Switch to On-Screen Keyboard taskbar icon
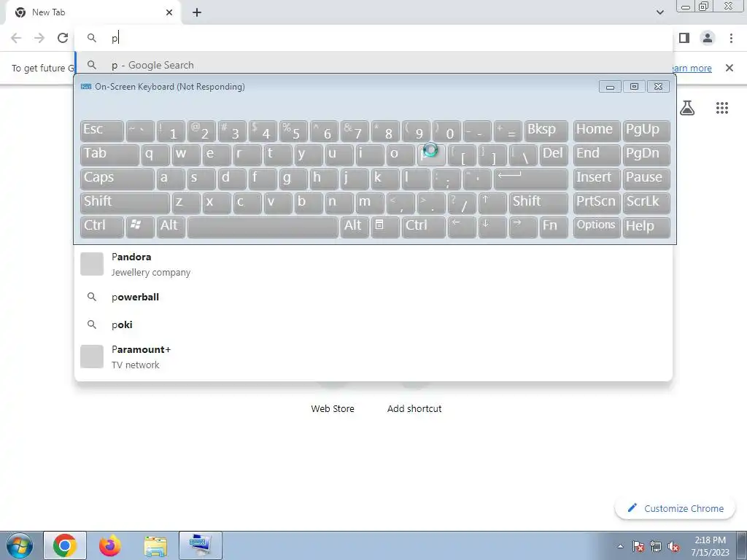Screen dimensions: 747x560 pos(200,545)
